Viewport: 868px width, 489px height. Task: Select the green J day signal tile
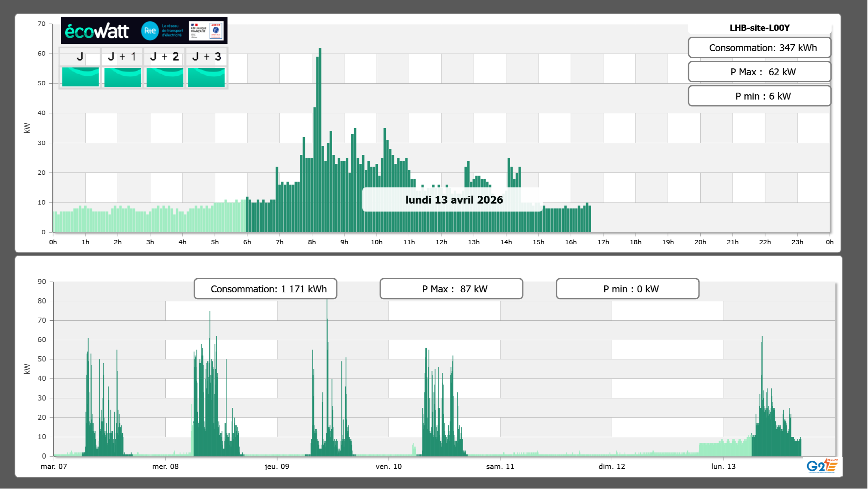80,77
